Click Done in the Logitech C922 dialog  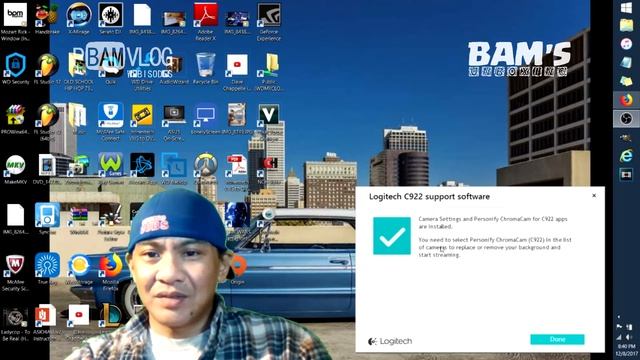click(x=557, y=339)
